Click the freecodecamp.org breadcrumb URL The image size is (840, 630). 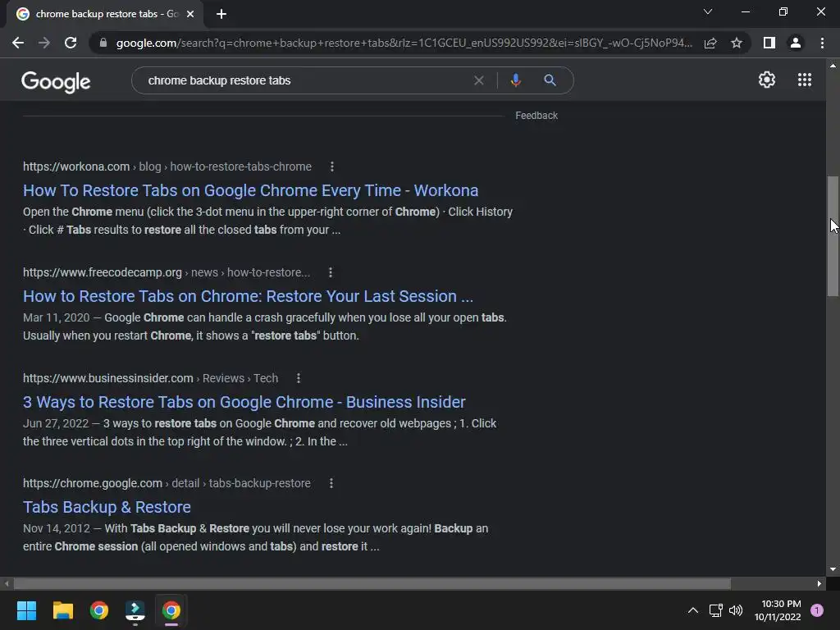pos(167,272)
